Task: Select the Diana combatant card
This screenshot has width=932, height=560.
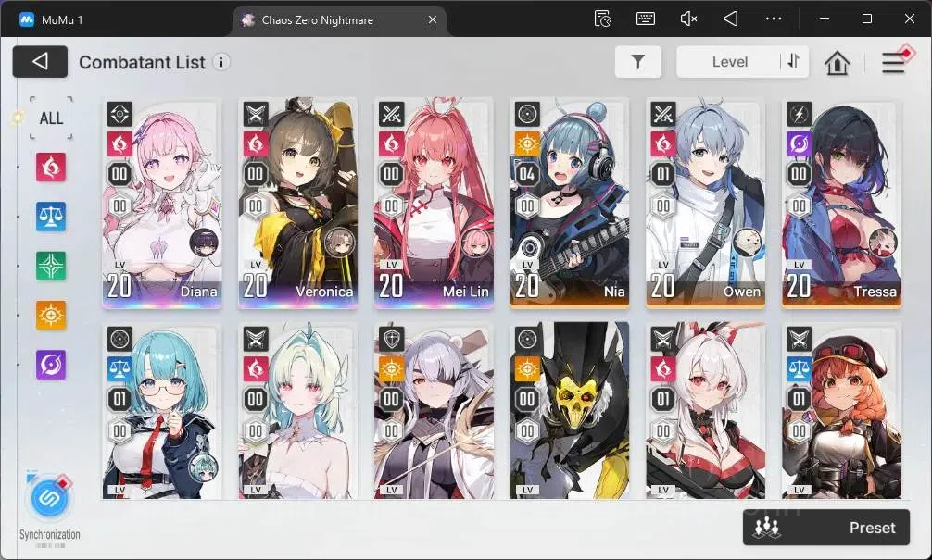Action: tap(162, 204)
